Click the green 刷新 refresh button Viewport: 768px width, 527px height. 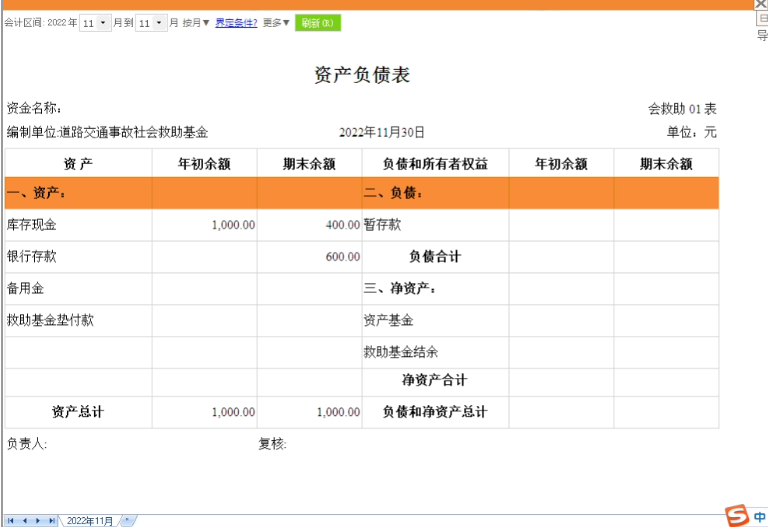coord(318,23)
